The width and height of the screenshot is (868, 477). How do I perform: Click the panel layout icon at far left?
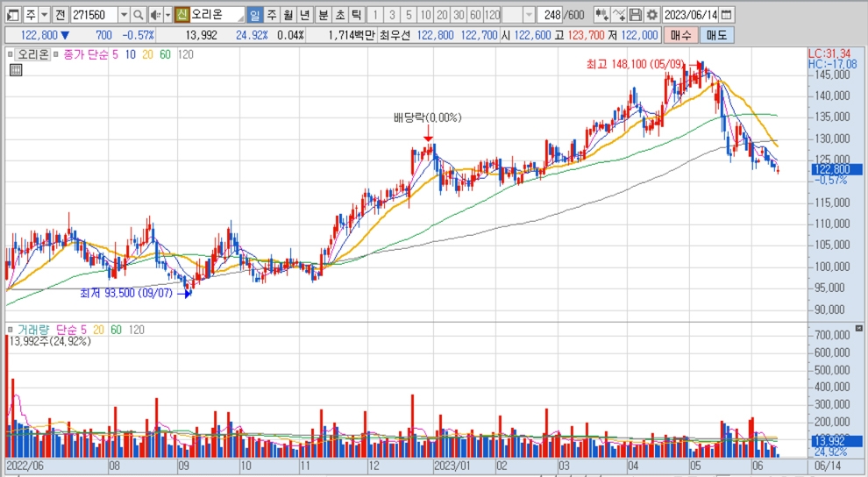pyautogui.click(x=12, y=15)
